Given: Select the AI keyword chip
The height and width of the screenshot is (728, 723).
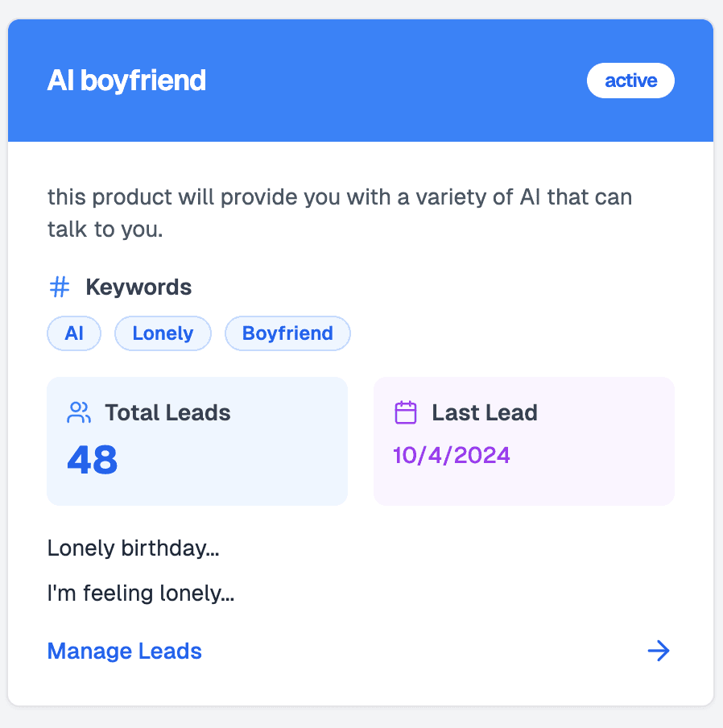Looking at the screenshot, I should [x=73, y=333].
